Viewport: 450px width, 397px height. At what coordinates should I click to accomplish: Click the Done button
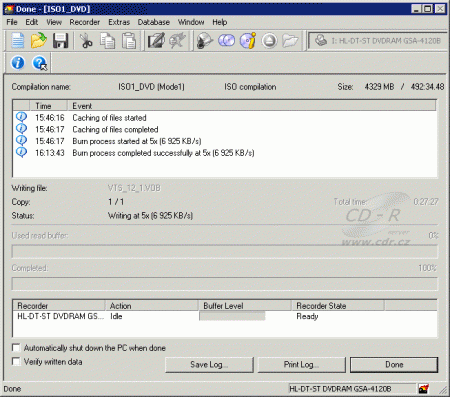click(394, 365)
